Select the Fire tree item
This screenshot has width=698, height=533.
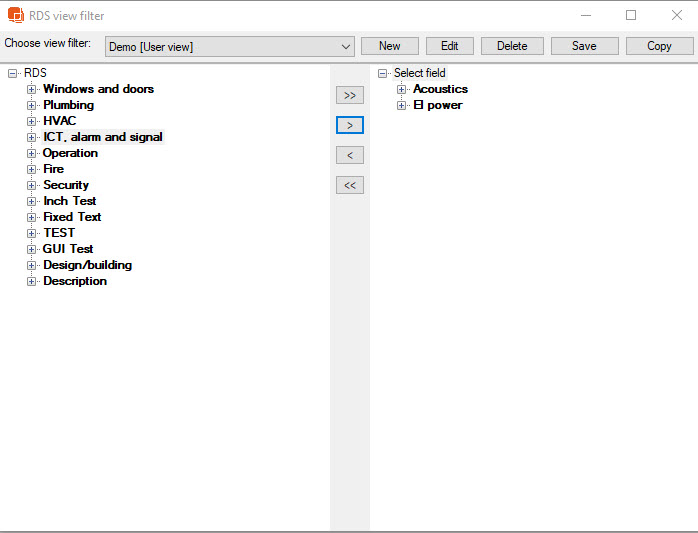click(53, 169)
